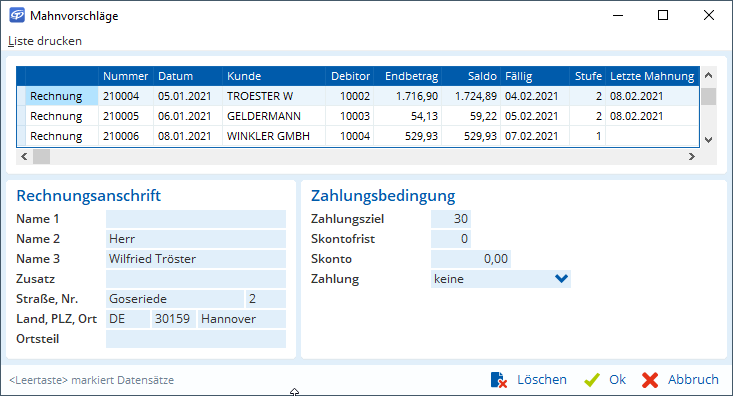This screenshot has height=396, width=733.
Task: Click the red Abbruch cross icon
Action: [650, 380]
